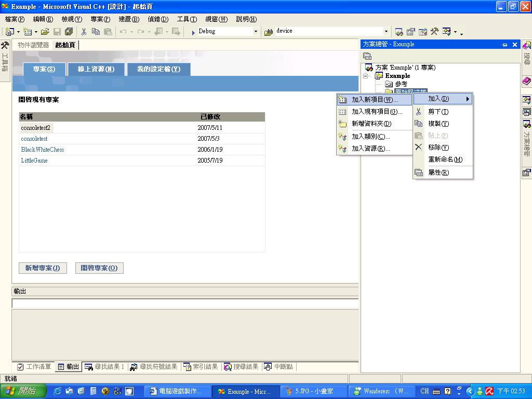The height and width of the screenshot is (399, 532).
Task: Open the consoletest project link
Action: click(34, 139)
